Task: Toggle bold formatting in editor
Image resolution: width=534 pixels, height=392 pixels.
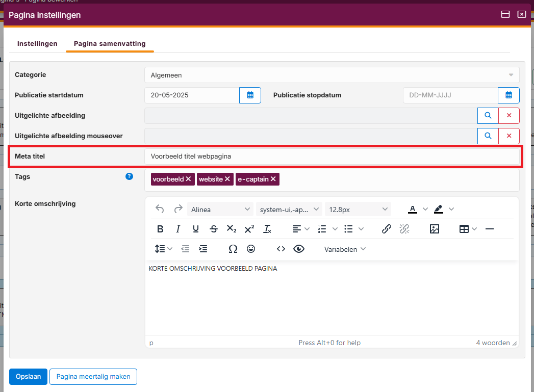Action: 160,229
